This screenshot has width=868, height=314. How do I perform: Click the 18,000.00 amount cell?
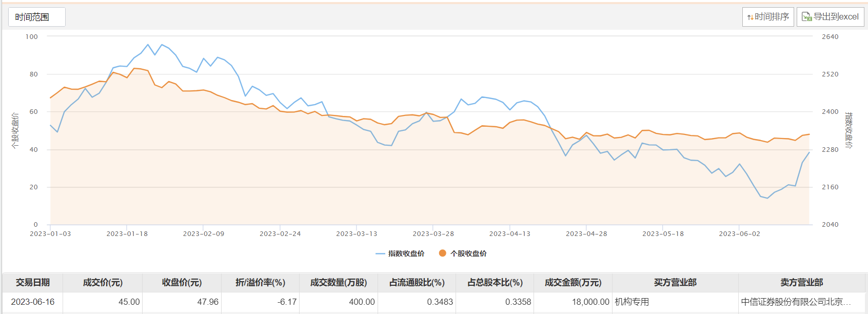click(573, 302)
